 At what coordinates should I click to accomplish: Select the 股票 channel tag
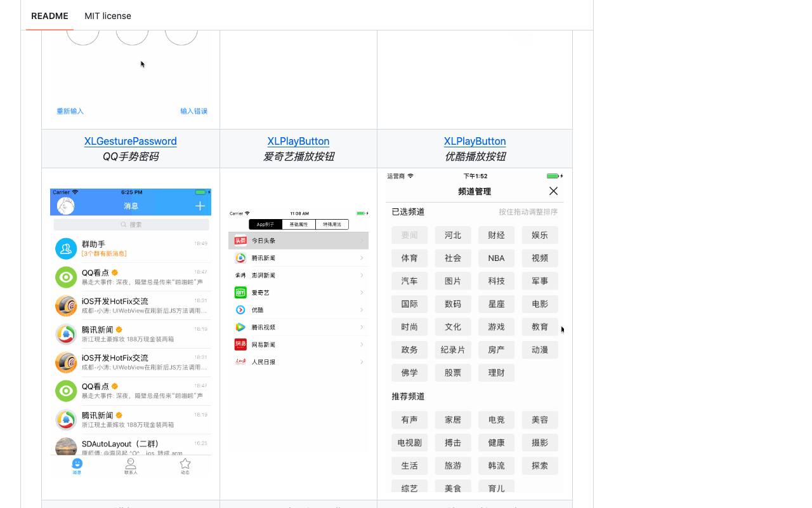tap(453, 373)
